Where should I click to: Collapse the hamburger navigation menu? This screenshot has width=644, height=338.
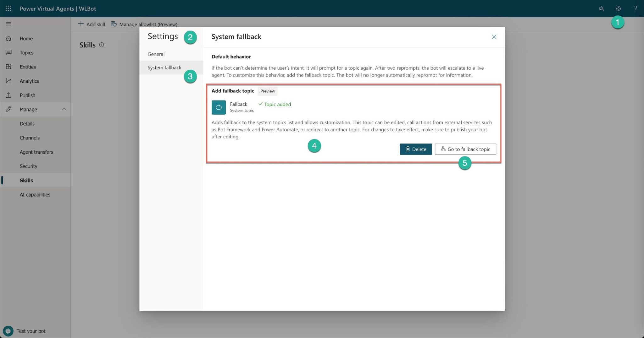(x=8, y=24)
